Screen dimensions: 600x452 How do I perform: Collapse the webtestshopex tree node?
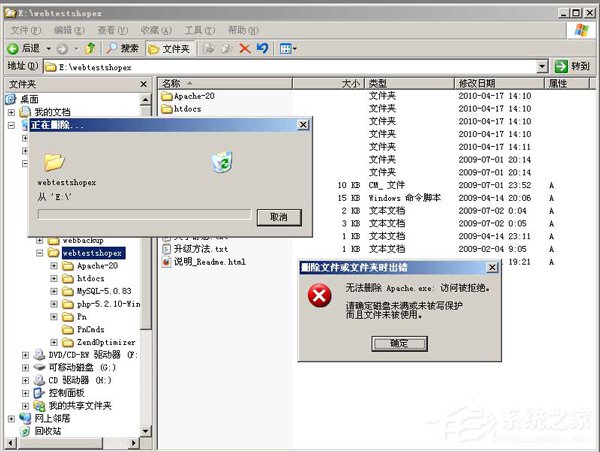(40, 254)
